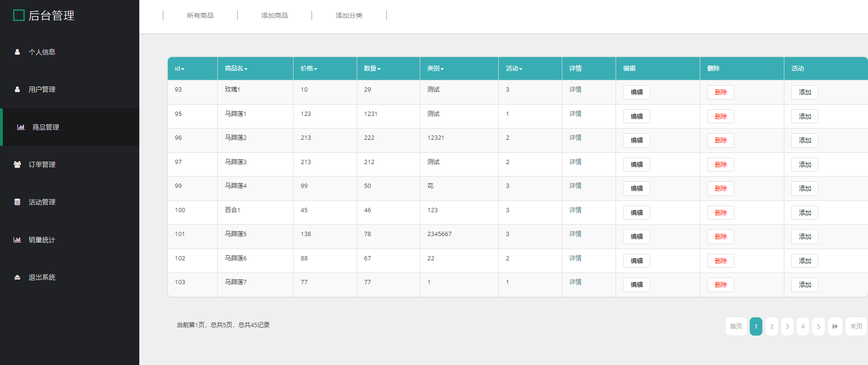The height and width of the screenshot is (365, 868).
Task: Edit the product 马蹄莲3
Action: (x=636, y=165)
